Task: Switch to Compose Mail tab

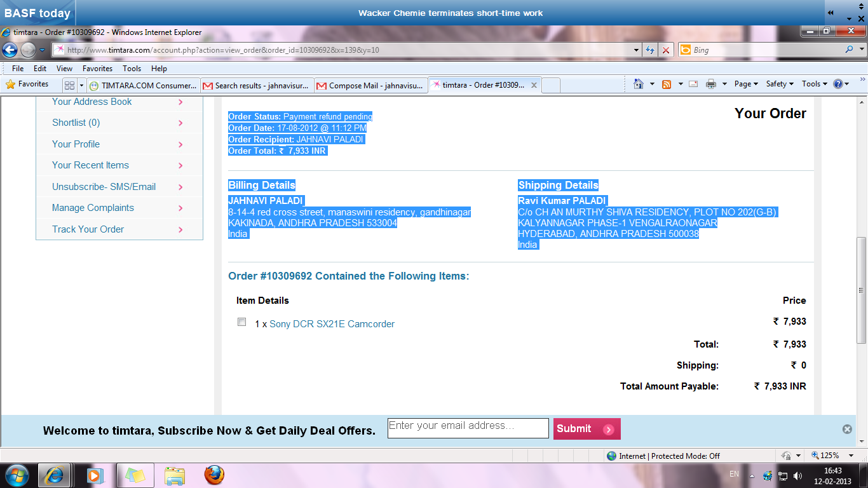Action: (370, 85)
